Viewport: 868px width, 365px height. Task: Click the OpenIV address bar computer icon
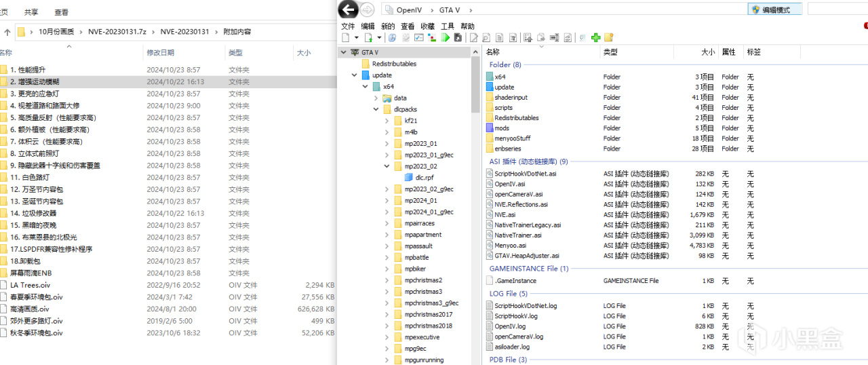coord(388,9)
